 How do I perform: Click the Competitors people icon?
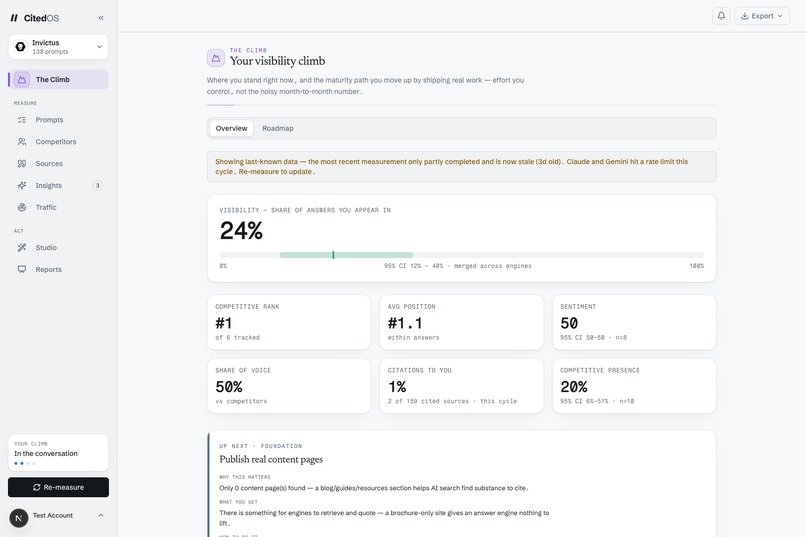pos(22,142)
